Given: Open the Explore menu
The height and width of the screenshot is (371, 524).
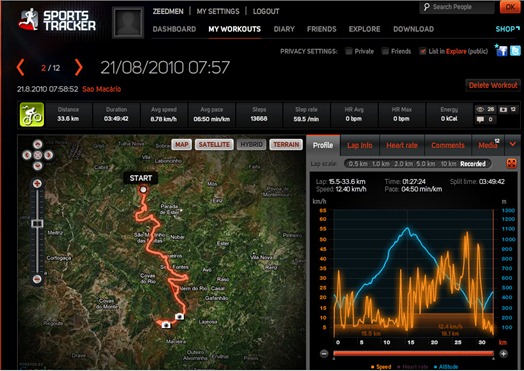Looking at the screenshot, I should [x=365, y=29].
